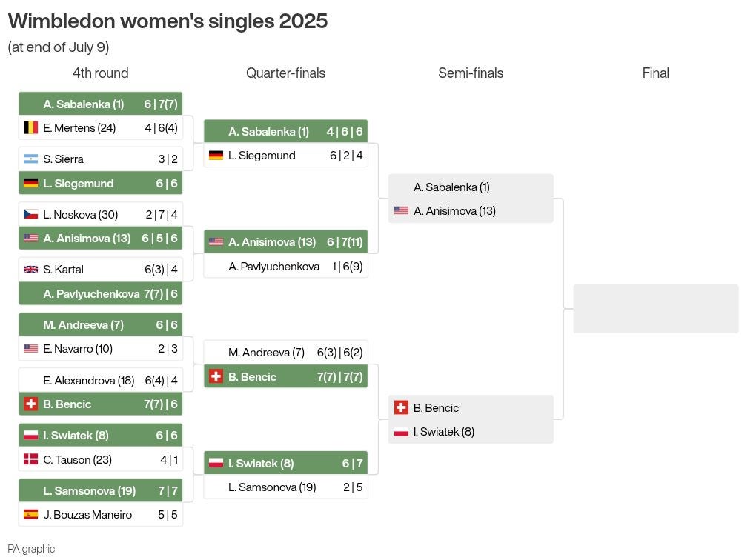The image size is (756, 560).
Task: Select the Quarter-finals column heading
Action: click(285, 73)
